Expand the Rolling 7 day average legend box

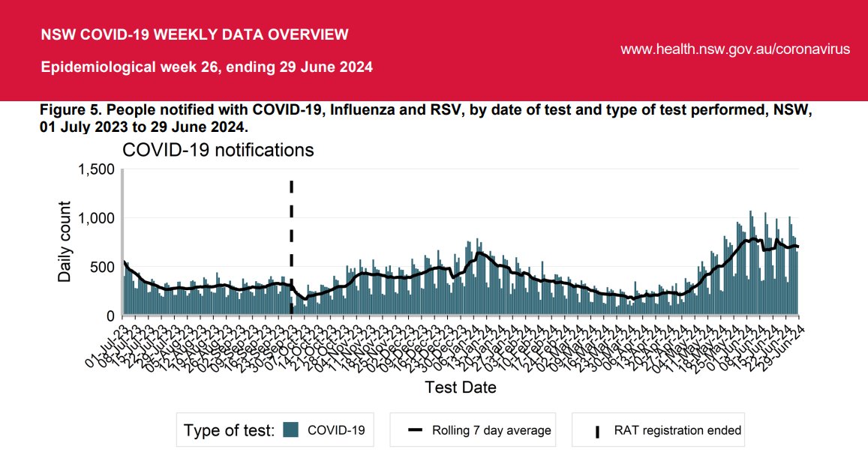point(473,430)
